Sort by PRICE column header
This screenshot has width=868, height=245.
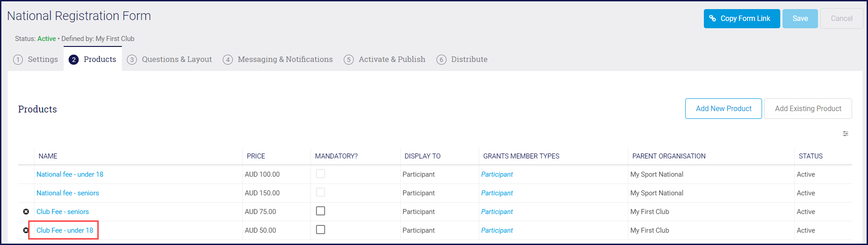(x=256, y=156)
